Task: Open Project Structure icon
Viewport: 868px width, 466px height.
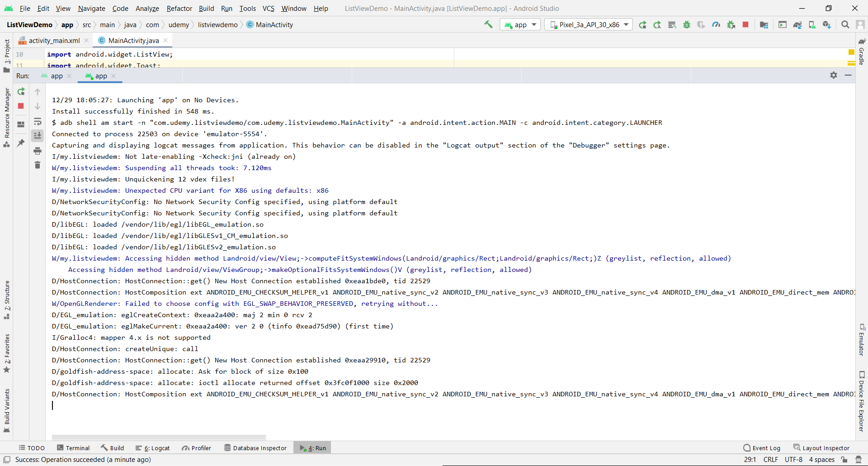Action: pos(764,24)
